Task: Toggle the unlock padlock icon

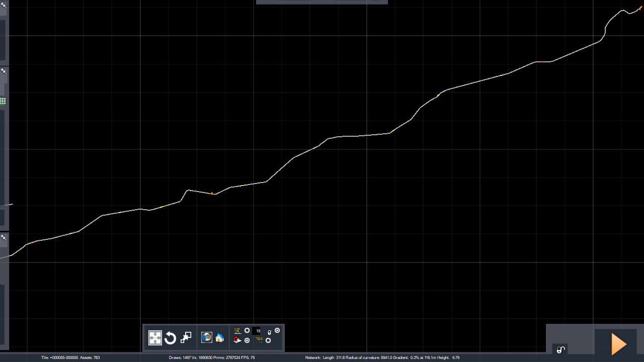Action: [560, 350]
